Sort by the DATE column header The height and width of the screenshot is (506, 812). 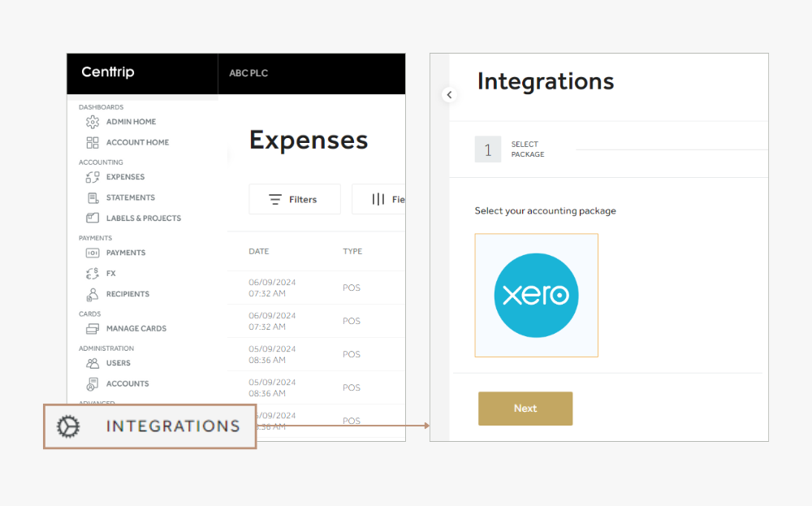258,252
